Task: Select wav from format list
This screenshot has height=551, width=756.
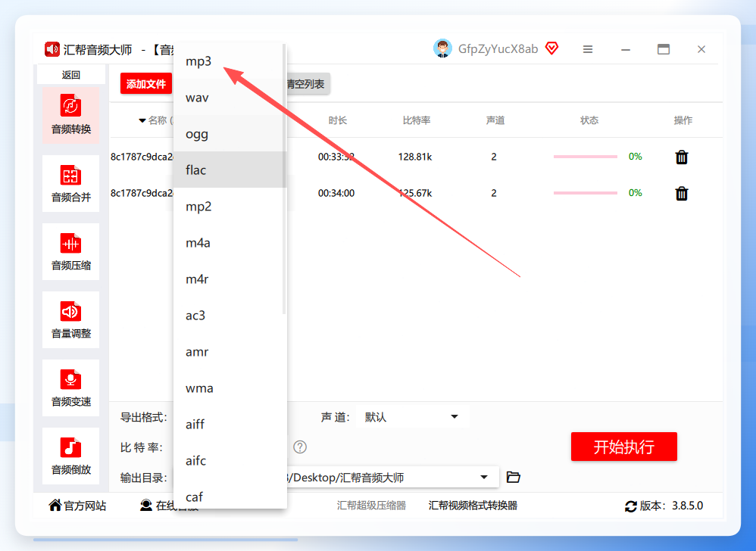Action: point(230,98)
